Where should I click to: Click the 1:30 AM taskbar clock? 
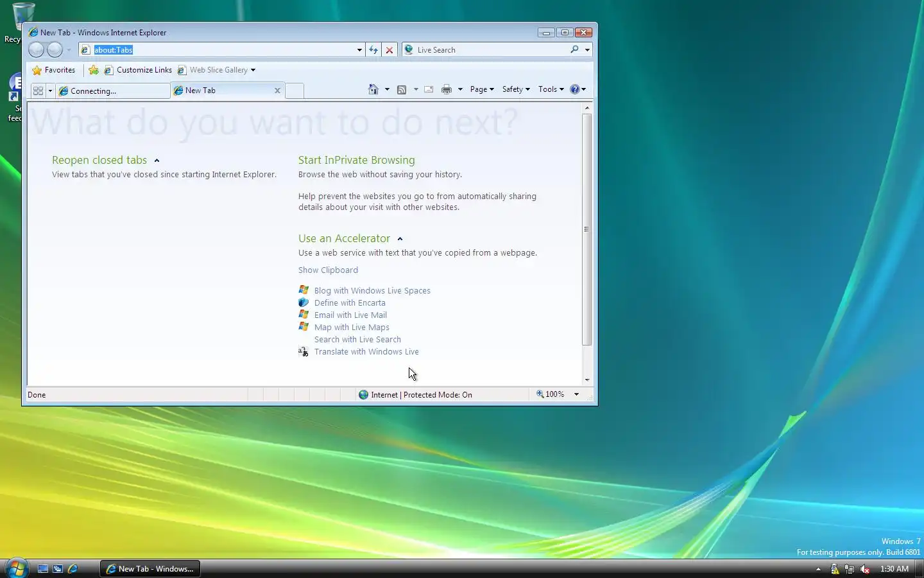click(894, 569)
